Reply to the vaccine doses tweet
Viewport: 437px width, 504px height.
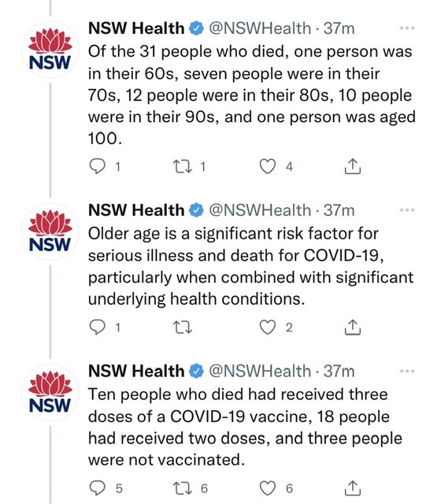pos(97,488)
